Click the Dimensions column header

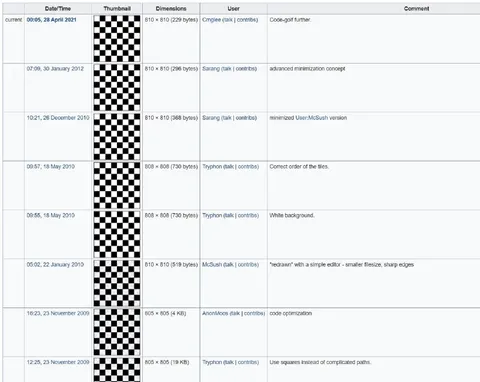tap(171, 9)
